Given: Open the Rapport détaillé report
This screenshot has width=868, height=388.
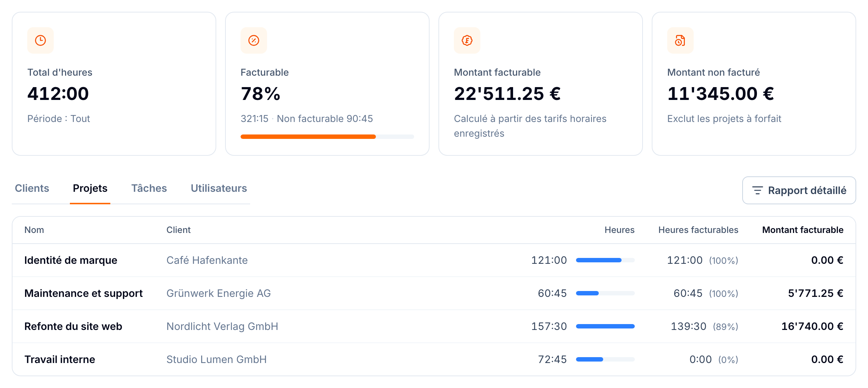Looking at the screenshot, I should coord(799,190).
